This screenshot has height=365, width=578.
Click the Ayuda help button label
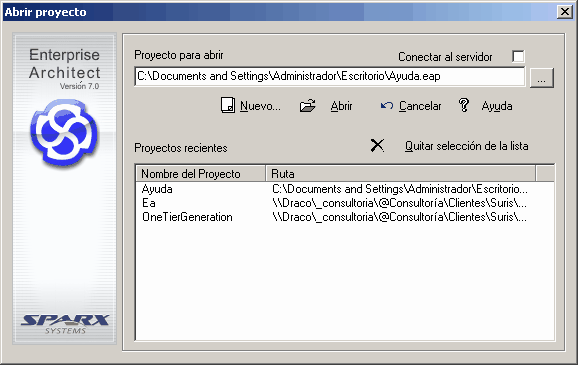click(497, 106)
